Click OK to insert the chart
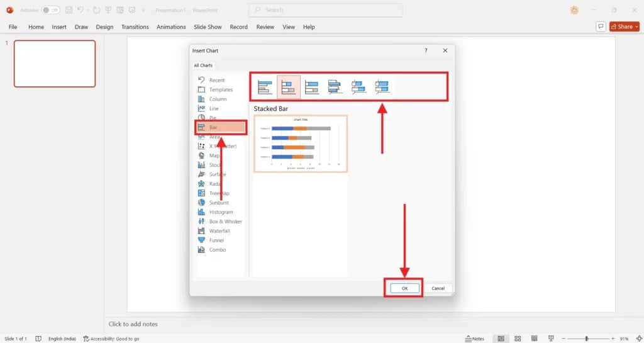Viewport: 644px width, 343px height. (404, 288)
